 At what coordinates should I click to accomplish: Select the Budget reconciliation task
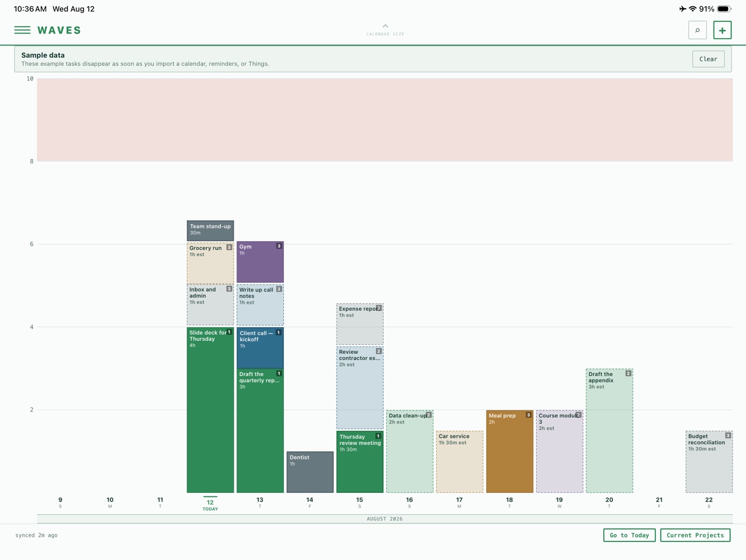[x=709, y=462]
